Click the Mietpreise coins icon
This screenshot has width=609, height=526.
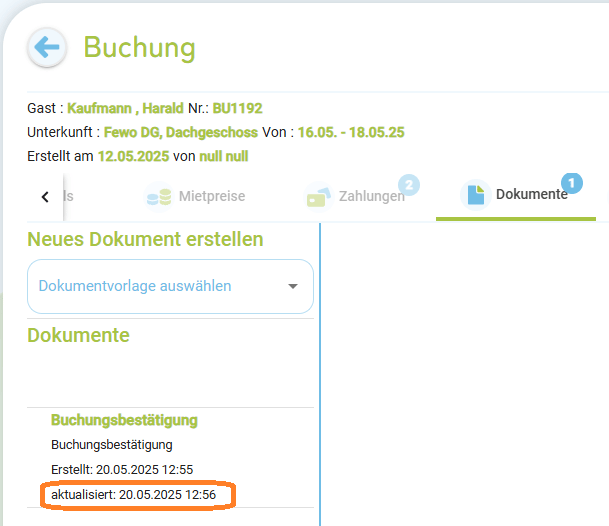coord(159,197)
